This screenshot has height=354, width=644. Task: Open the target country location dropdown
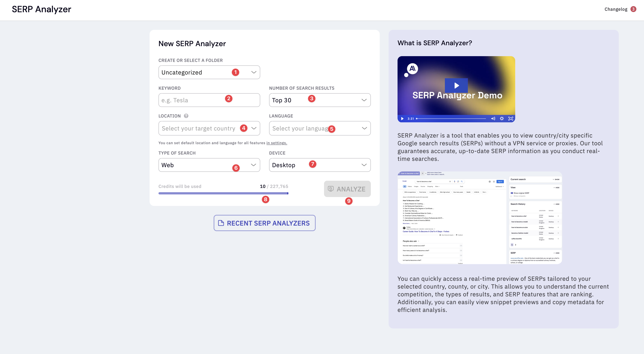point(209,128)
